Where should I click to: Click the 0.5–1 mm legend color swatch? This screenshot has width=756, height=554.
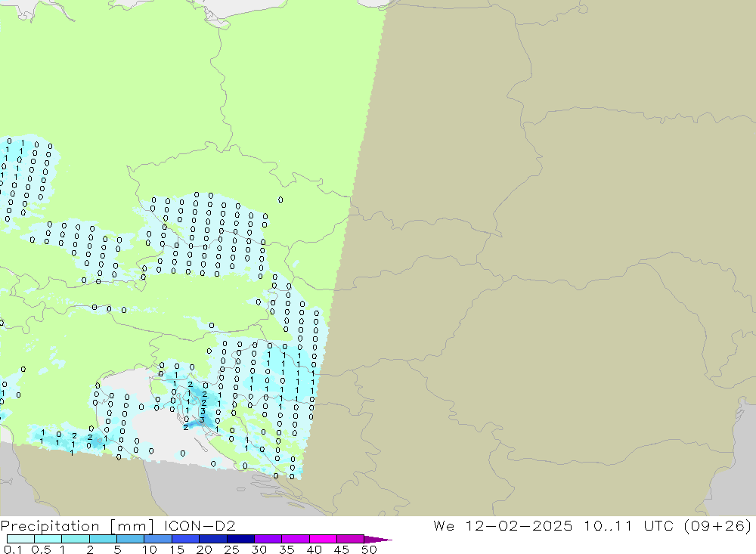pyautogui.click(x=48, y=539)
